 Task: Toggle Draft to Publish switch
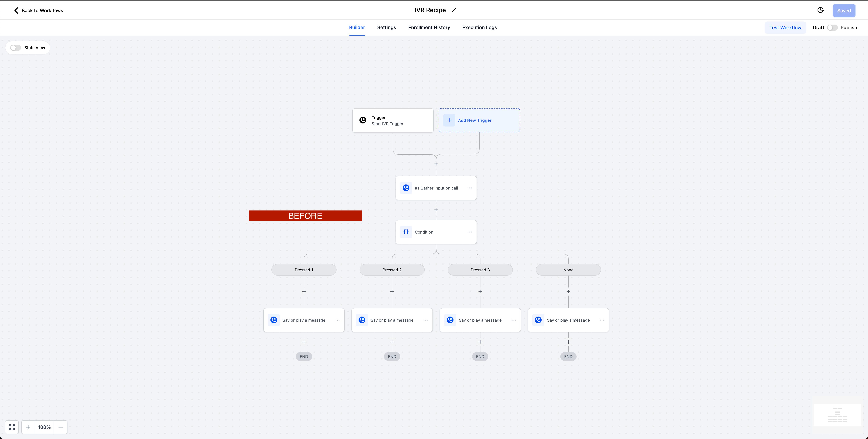point(832,28)
